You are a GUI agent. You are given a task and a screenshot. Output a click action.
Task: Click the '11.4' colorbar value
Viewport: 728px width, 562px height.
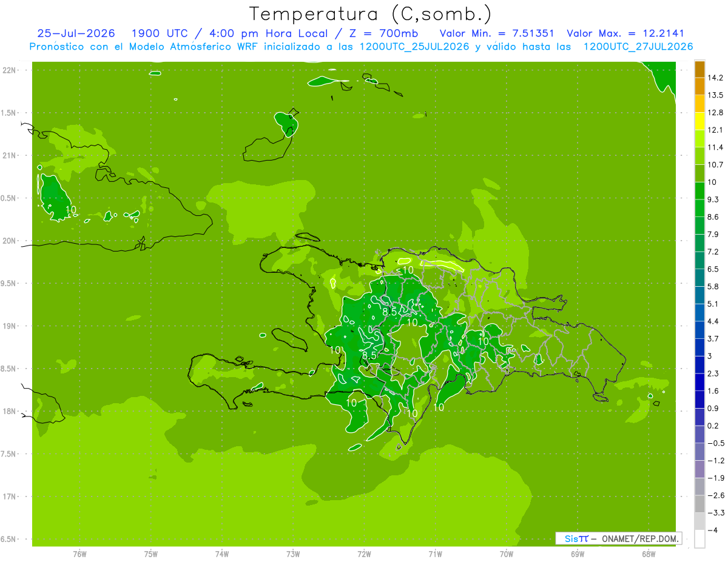[716, 147]
